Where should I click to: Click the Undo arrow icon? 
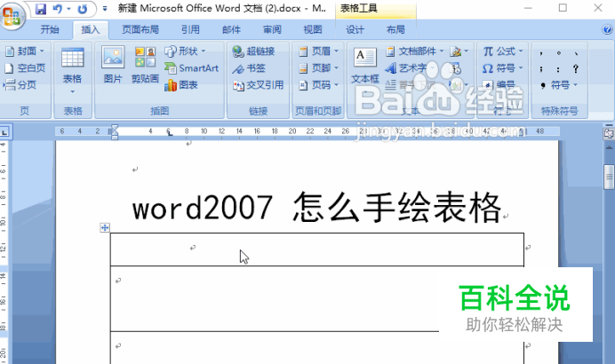[x=57, y=9]
